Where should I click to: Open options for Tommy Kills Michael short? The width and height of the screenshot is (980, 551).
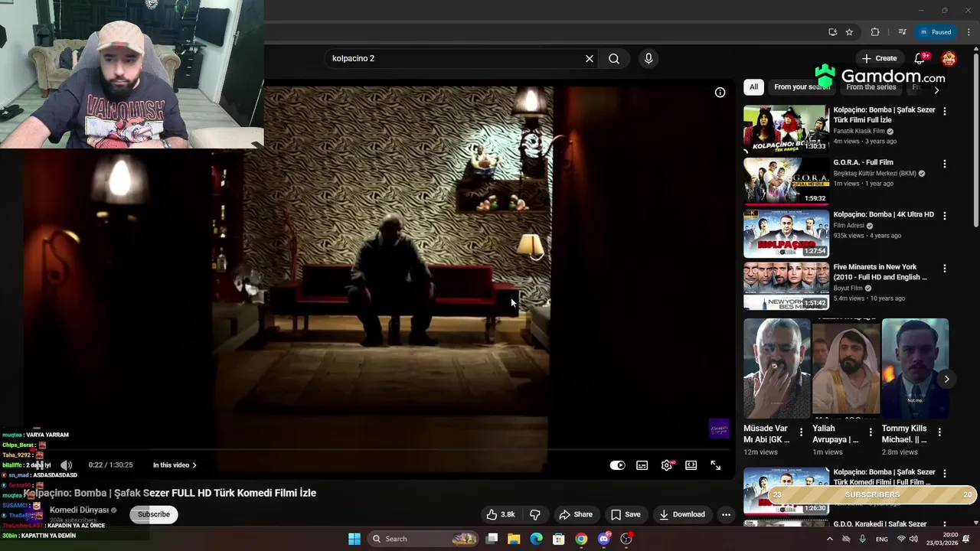[939, 432]
